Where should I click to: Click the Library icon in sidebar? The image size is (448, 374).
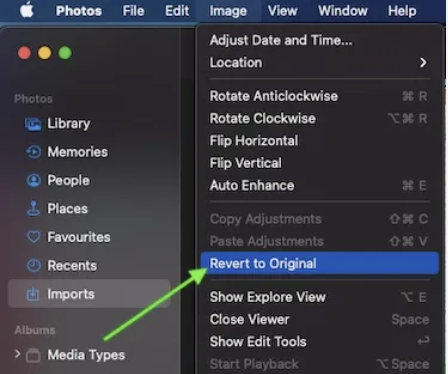(x=33, y=124)
